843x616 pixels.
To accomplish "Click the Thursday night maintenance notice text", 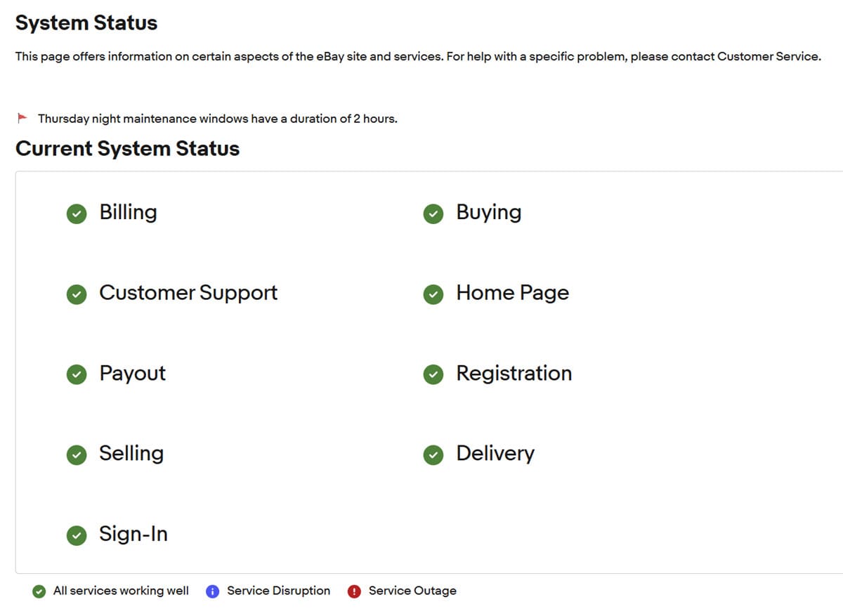I will 218,119.
